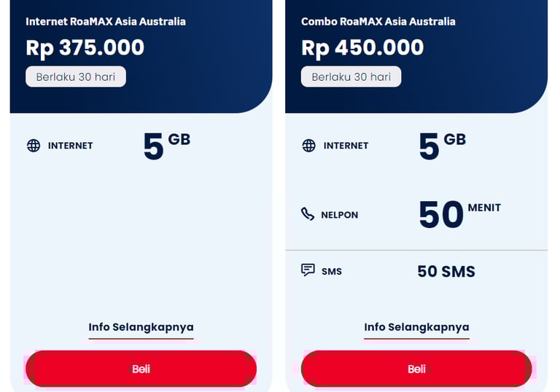
Task: Click the 5 GB quota in Combo card
Action: point(443,146)
